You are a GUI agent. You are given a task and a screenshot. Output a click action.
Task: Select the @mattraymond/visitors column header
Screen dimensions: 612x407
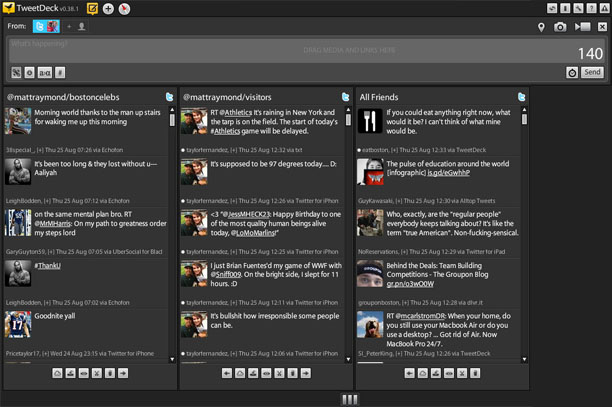coord(227,97)
